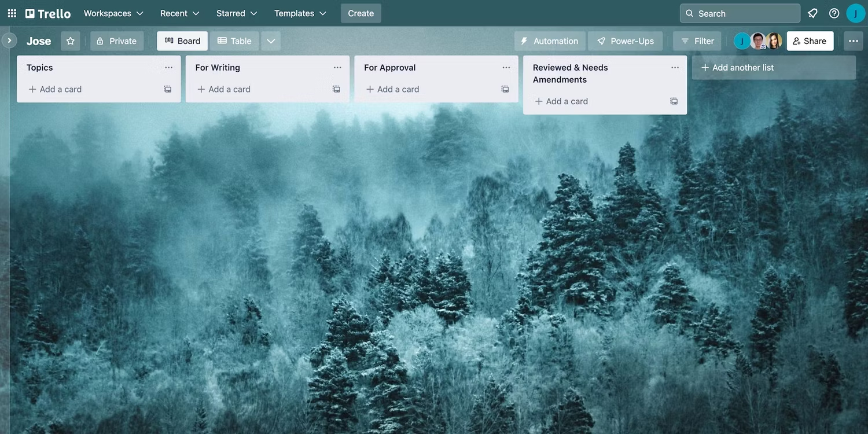868x434 pixels.
Task: Open the Workspaces dropdown
Action: pyautogui.click(x=112, y=13)
